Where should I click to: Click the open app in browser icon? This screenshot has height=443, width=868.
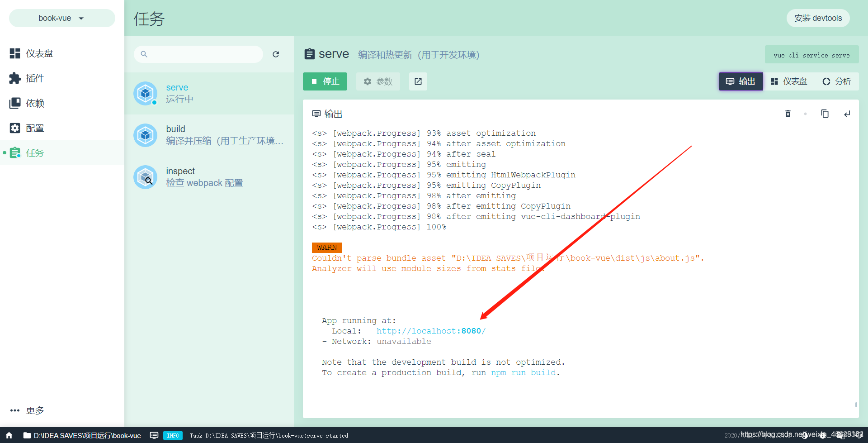[418, 81]
